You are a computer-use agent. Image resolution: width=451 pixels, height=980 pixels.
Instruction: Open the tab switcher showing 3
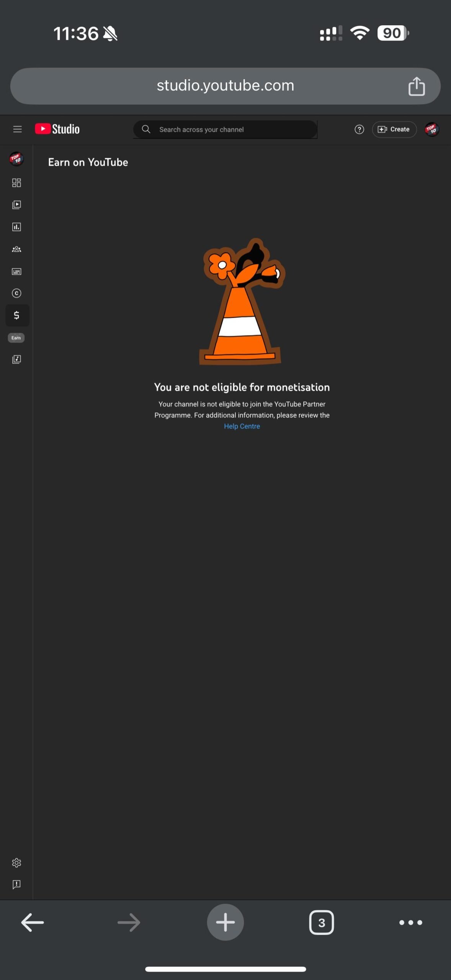pyautogui.click(x=322, y=923)
